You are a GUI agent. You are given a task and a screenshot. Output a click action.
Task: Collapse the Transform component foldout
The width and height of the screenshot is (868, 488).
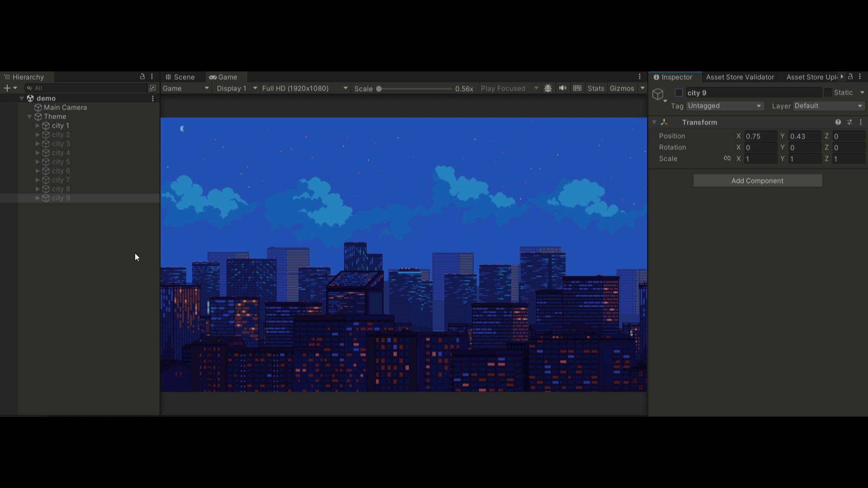click(x=654, y=122)
